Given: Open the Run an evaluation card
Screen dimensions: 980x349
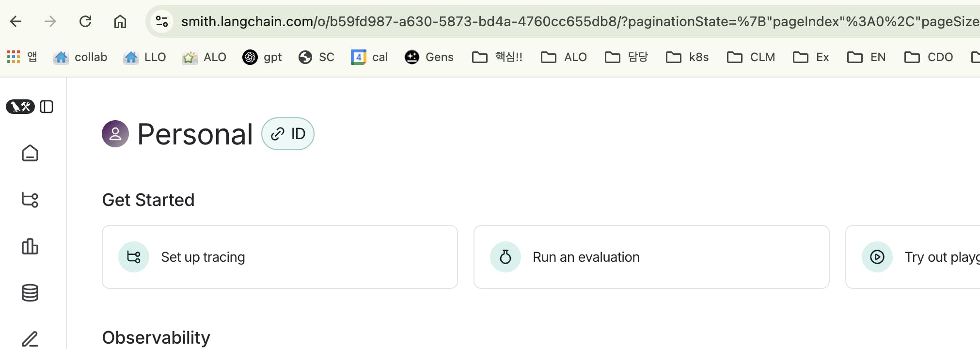Looking at the screenshot, I should [x=651, y=257].
